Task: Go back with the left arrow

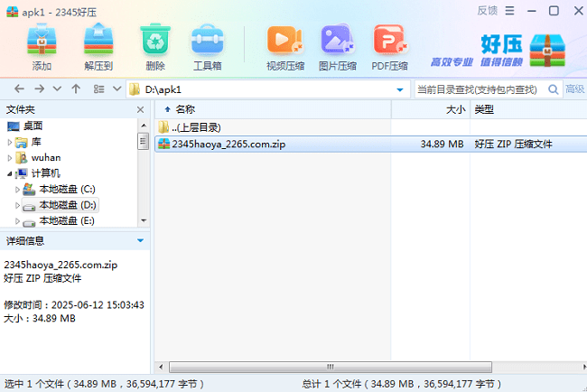Action: tap(19, 89)
